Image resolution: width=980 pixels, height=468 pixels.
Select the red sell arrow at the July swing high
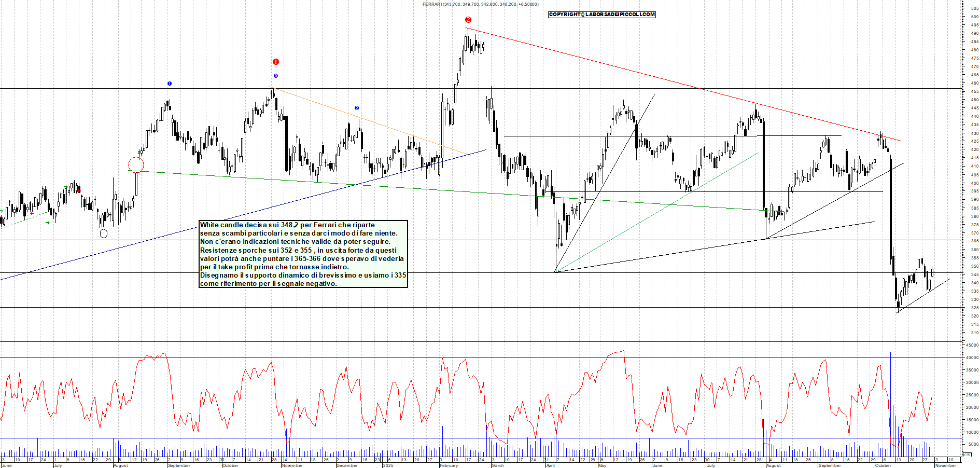click(79, 191)
